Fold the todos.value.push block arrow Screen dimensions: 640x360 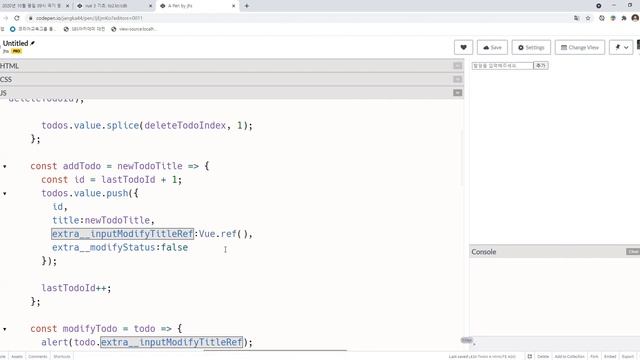pyautogui.click(x=5, y=193)
